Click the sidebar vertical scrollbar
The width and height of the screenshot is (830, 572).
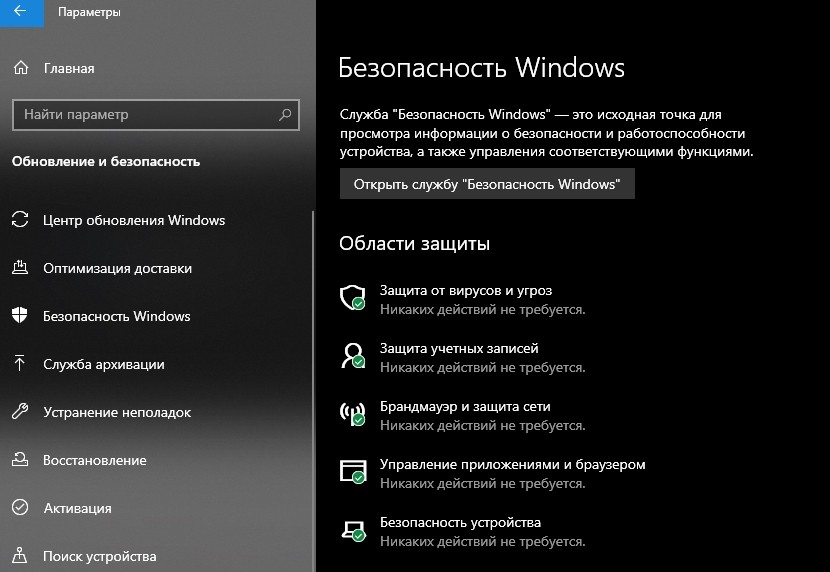[313, 392]
